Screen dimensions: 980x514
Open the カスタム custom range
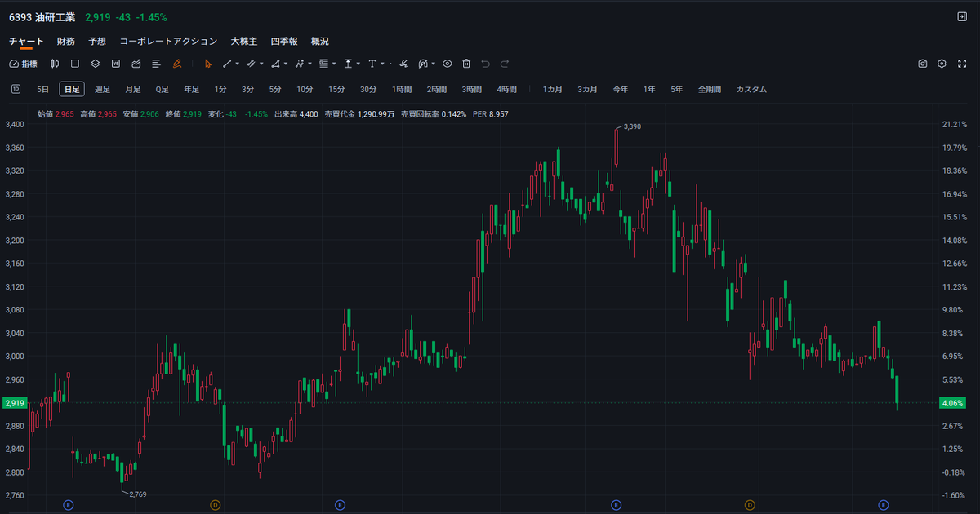[751, 90]
